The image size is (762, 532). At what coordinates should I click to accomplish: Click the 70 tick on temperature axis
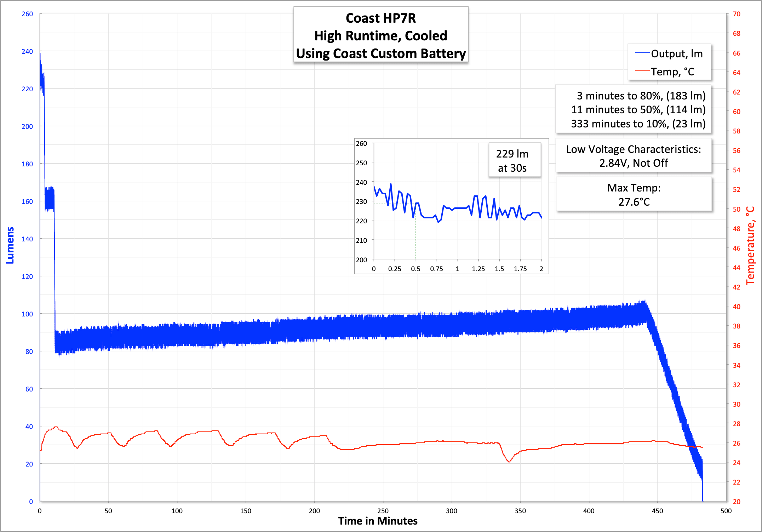(x=737, y=14)
